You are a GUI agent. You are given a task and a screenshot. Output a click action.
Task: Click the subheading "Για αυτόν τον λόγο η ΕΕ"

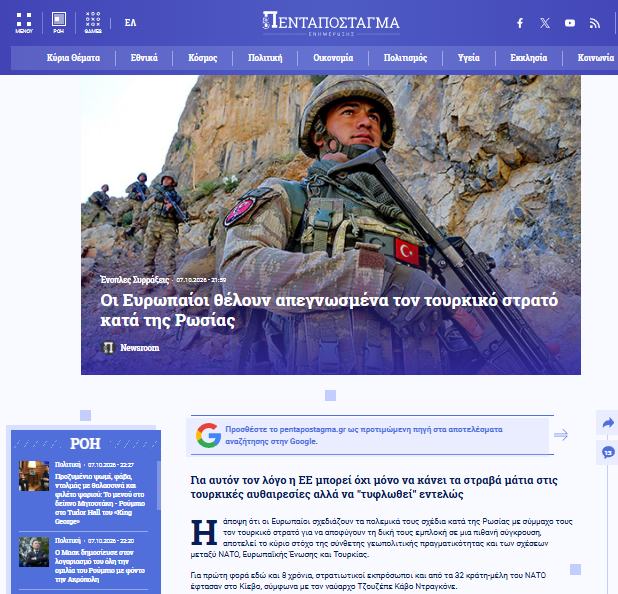coord(374,487)
